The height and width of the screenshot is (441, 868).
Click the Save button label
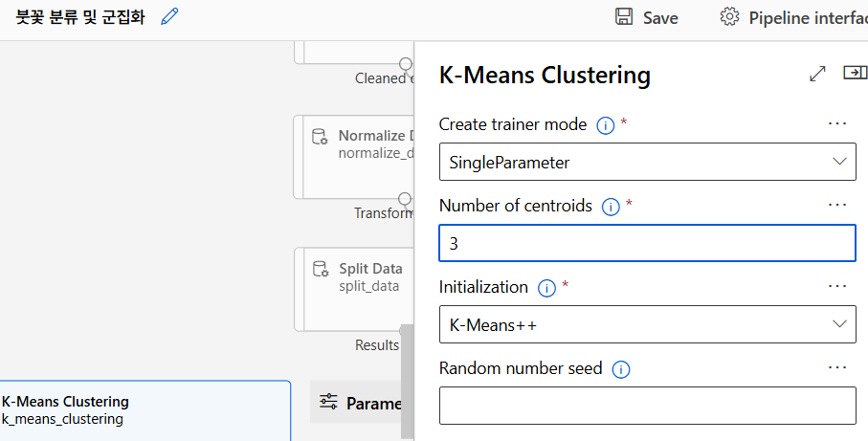660,18
